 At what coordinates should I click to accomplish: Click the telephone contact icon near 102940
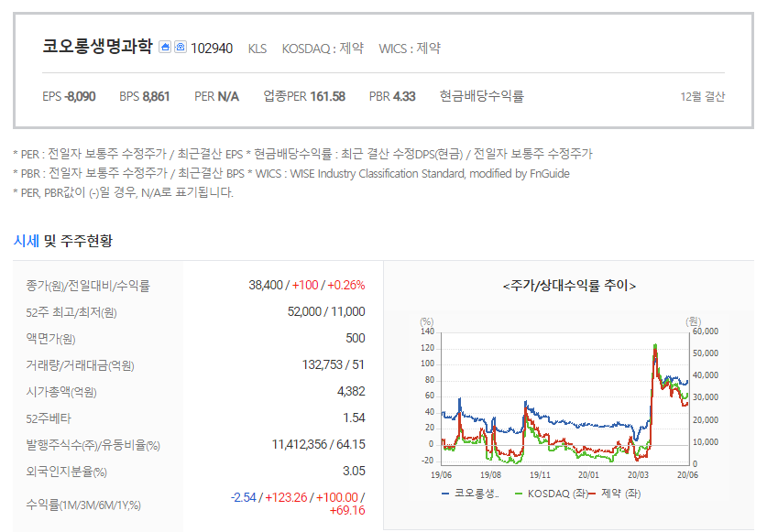(x=181, y=47)
